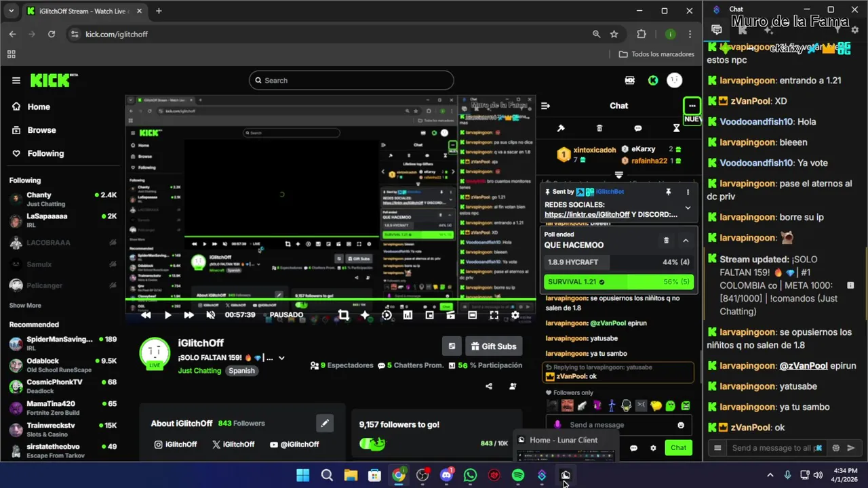Open Following in Kick sidebar
868x488 pixels.
(x=45, y=153)
